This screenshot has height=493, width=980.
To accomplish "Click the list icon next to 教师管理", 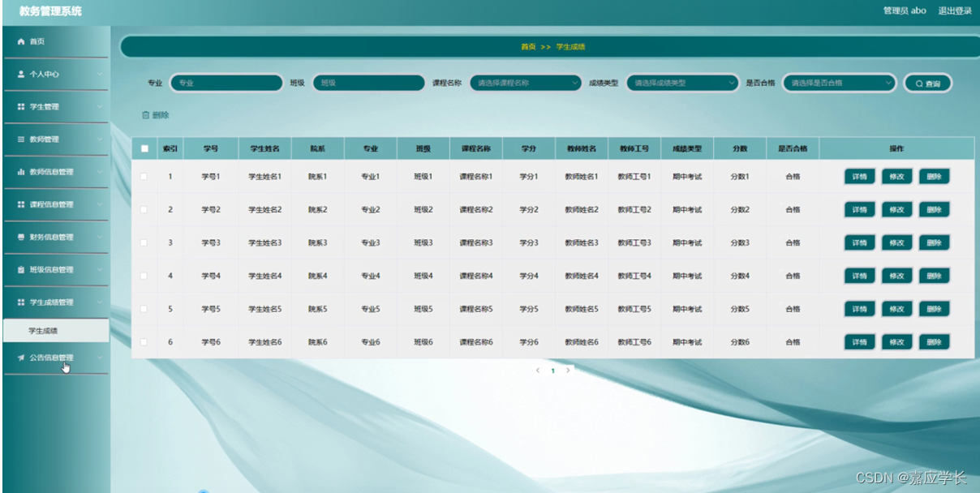I will pyautogui.click(x=21, y=139).
